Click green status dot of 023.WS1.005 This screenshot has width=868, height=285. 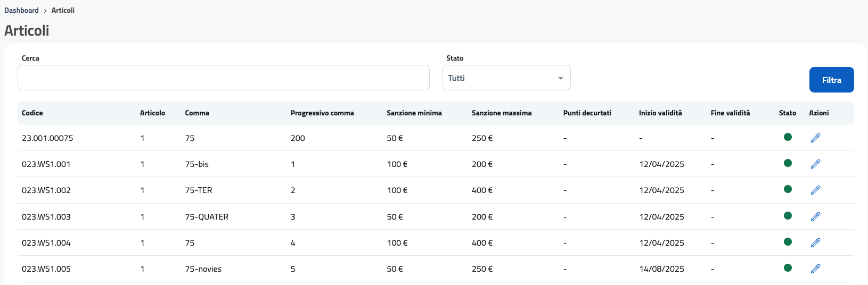click(x=788, y=268)
